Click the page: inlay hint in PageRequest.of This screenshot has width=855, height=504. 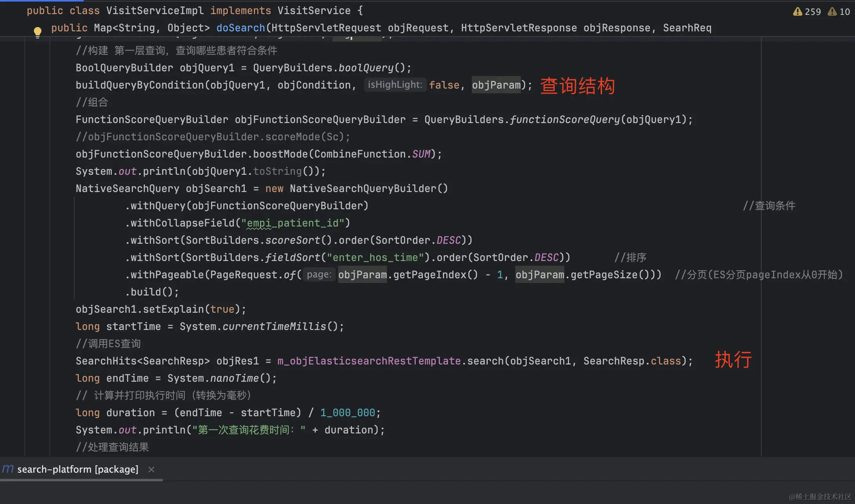pos(319,274)
